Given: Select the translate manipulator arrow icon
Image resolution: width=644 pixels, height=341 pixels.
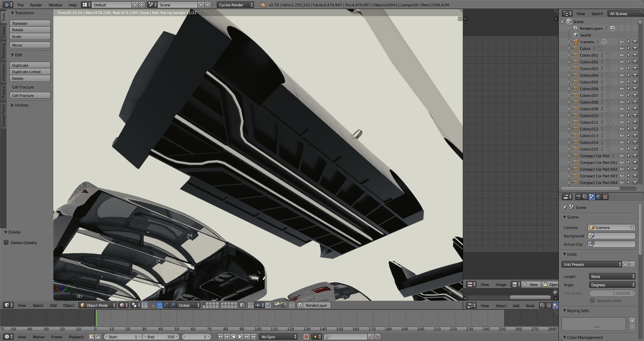Looking at the screenshot, I should point(159,305).
